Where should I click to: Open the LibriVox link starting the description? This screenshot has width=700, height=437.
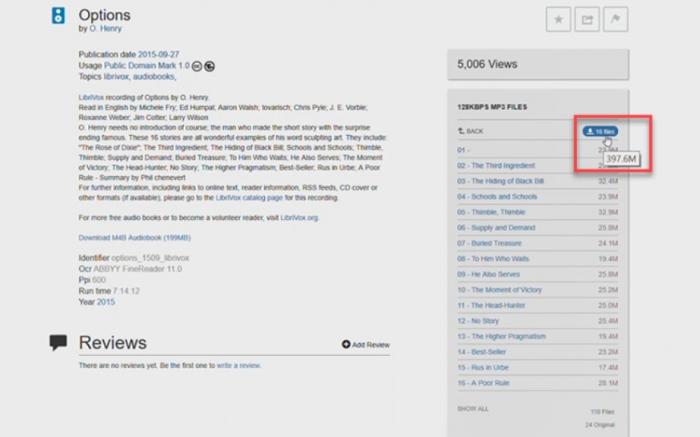(x=91, y=97)
